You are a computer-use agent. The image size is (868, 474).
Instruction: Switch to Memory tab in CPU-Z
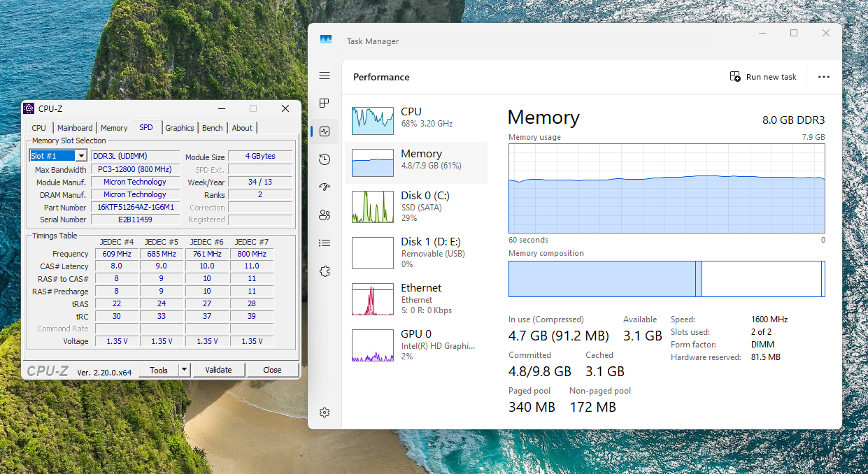pyautogui.click(x=114, y=128)
